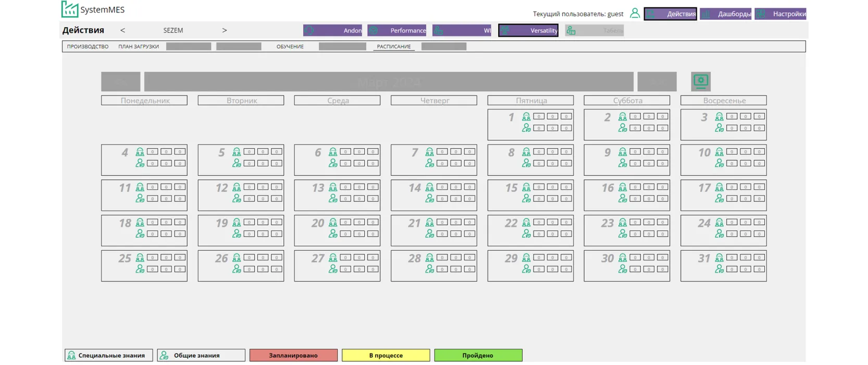Click general knowledge person icon on day 31
The width and height of the screenshot is (868, 365).
tap(719, 269)
